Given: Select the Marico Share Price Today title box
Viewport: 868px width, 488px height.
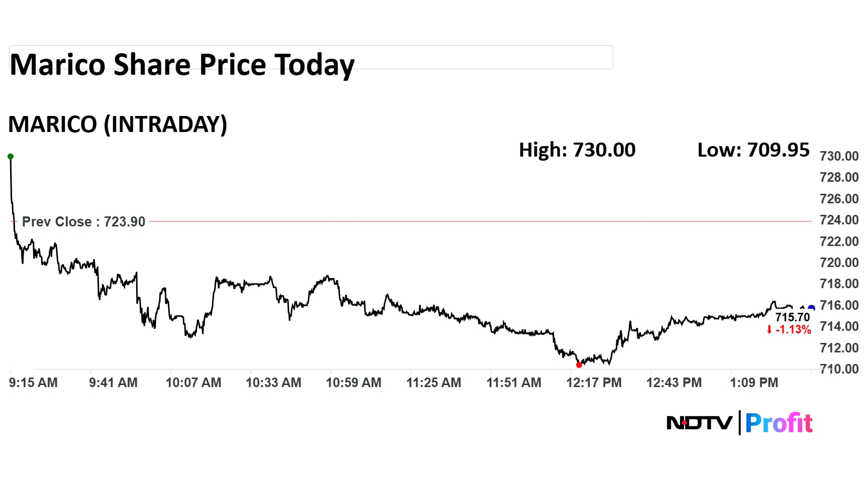Looking at the screenshot, I should coord(311,57).
